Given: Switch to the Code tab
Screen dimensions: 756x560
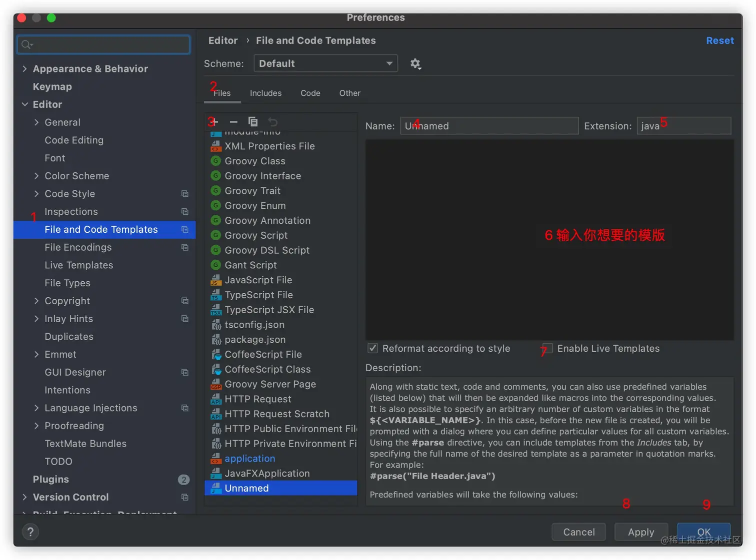Looking at the screenshot, I should (x=310, y=93).
